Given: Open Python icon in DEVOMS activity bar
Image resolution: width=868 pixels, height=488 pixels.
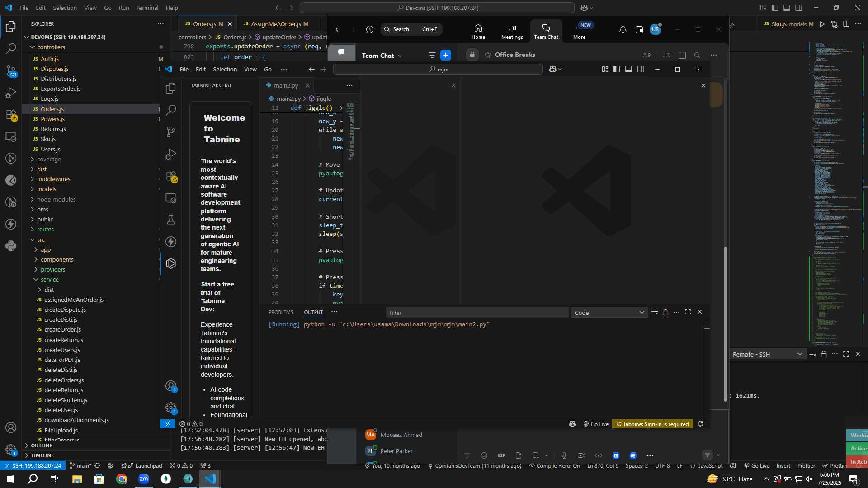Looking at the screenshot, I should [x=11, y=246].
